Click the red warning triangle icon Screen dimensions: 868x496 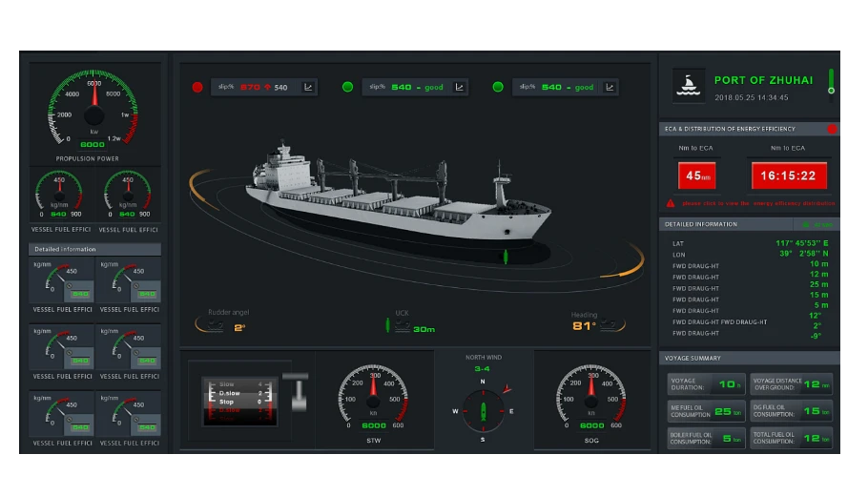coord(671,203)
